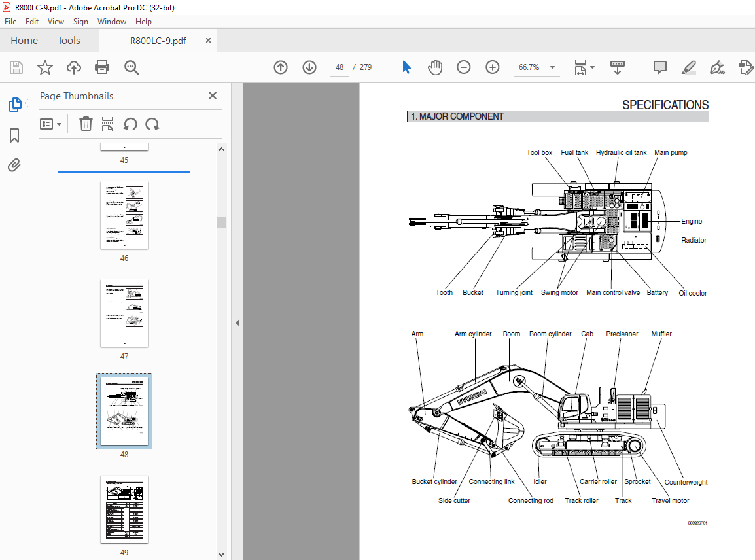
Task: Rotate page counterclockwise
Action: [130, 124]
